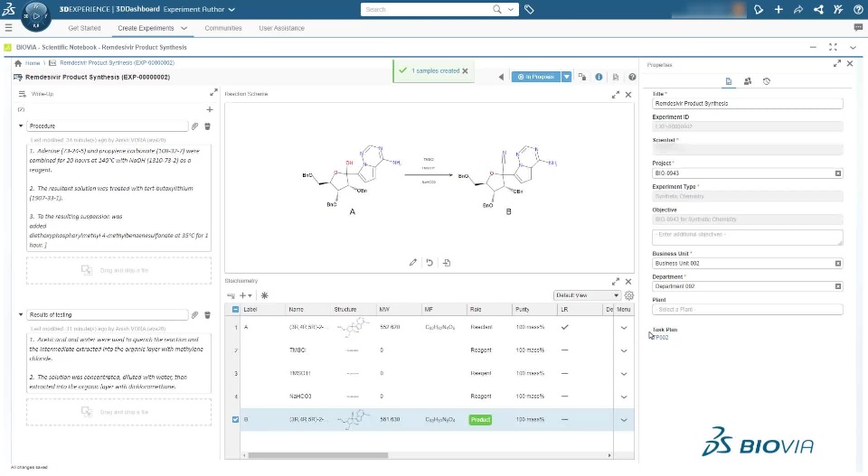Click the document icon in experiment toolbar

pos(616,77)
